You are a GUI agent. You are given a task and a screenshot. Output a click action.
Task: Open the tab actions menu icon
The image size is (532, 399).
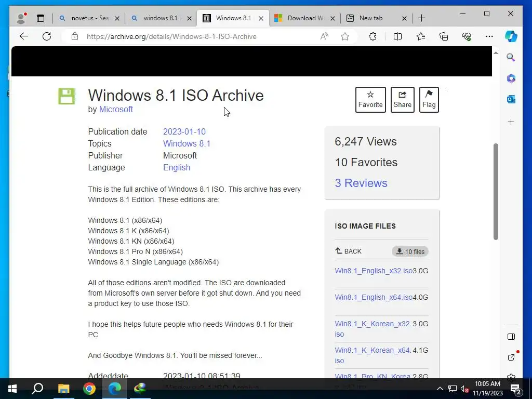(41, 18)
